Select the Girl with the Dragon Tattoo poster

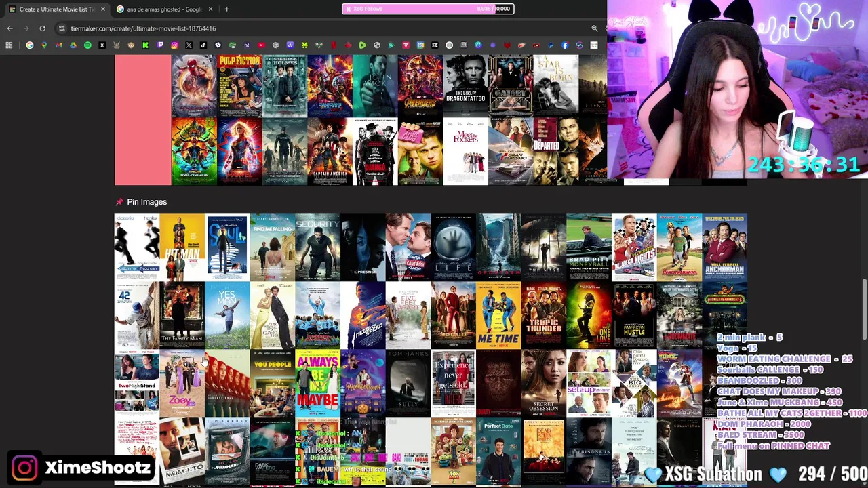[x=465, y=86]
